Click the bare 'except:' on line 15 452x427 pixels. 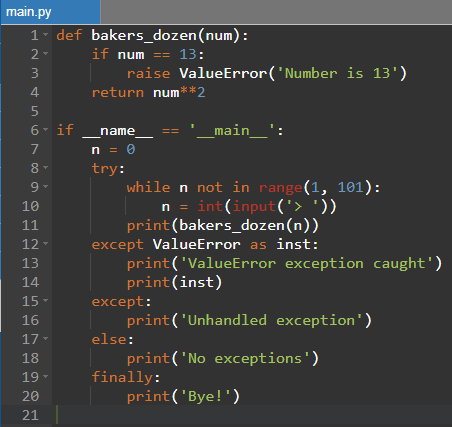(x=122, y=302)
